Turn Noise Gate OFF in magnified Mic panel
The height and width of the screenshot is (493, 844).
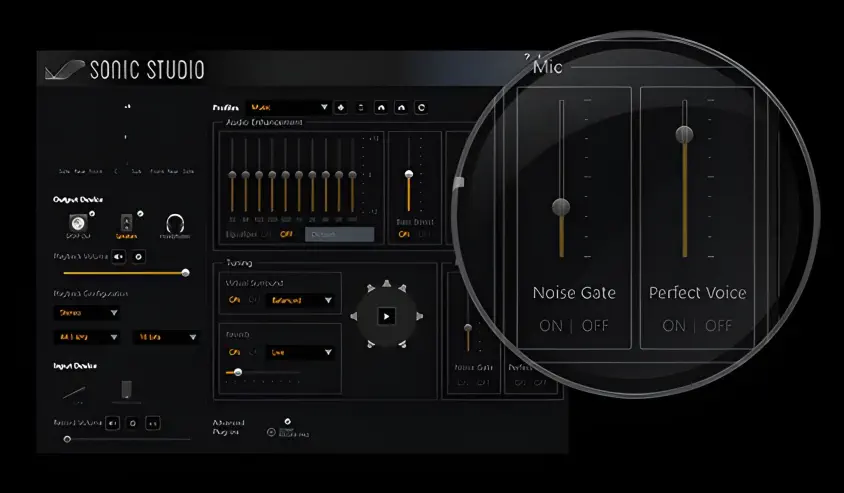pyautogui.click(x=595, y=326)
